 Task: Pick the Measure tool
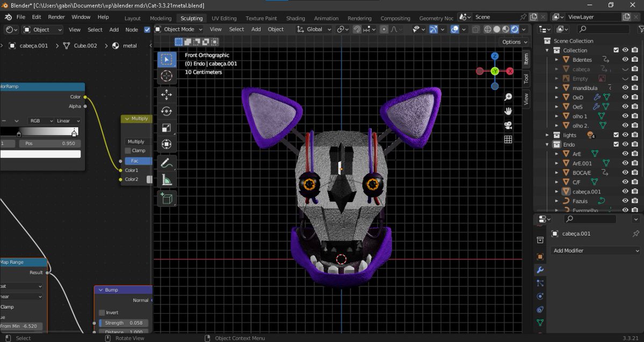tap(166, 181)
